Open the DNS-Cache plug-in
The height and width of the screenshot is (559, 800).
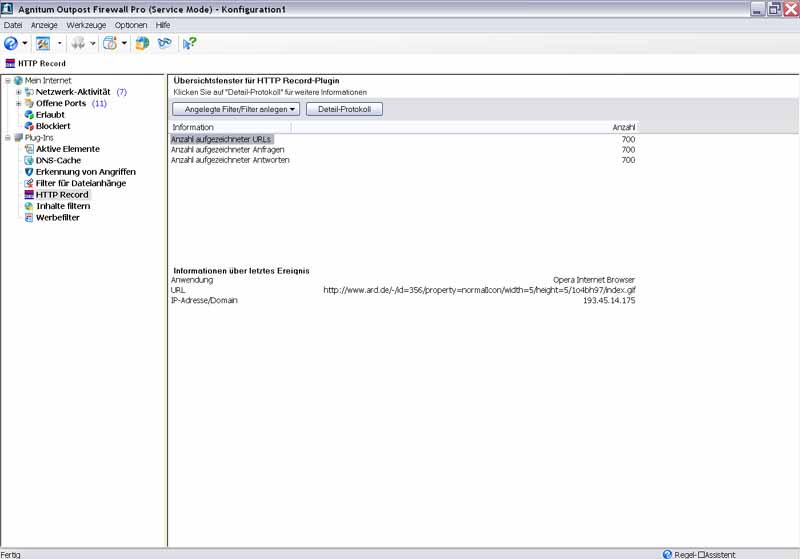(58, 160)
